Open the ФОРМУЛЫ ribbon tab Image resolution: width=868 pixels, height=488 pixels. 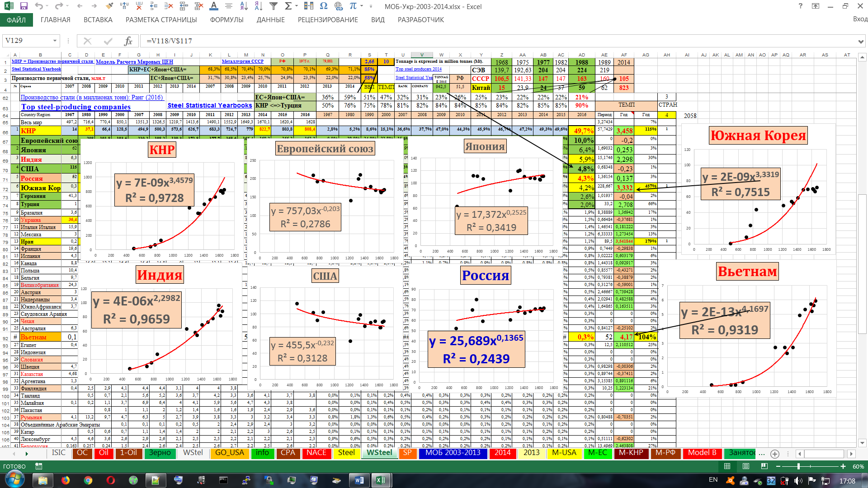click(226, 20)
